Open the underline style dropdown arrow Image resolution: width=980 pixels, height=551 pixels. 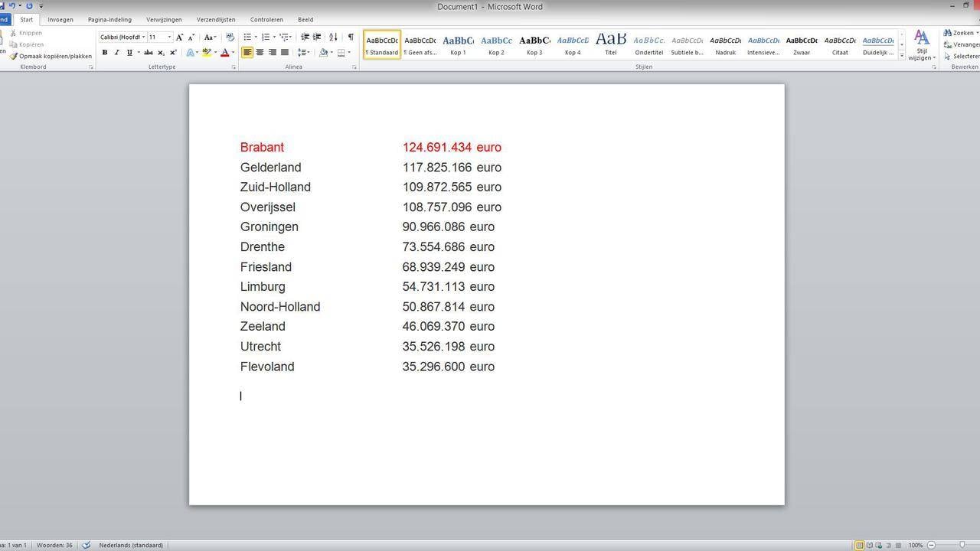click(x=138, y=53)
